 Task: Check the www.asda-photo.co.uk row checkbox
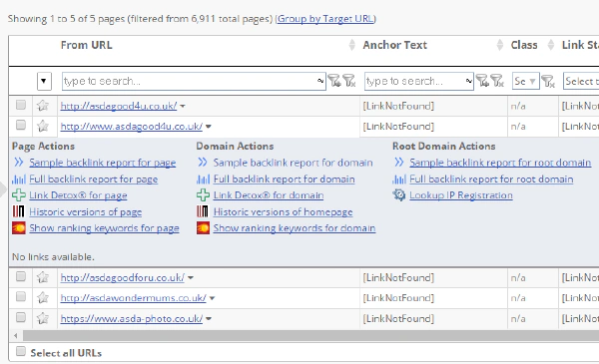pyautogui.click(x=21, y=317)
